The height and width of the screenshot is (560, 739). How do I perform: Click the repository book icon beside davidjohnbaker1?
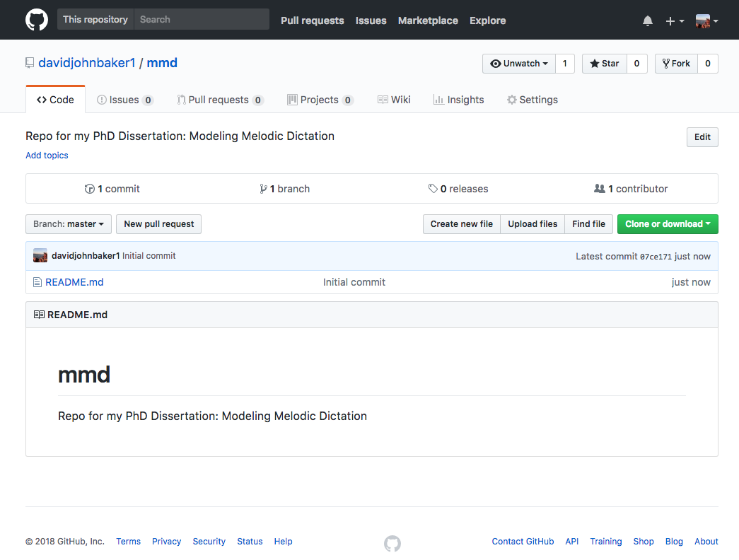tap(30, 63)
